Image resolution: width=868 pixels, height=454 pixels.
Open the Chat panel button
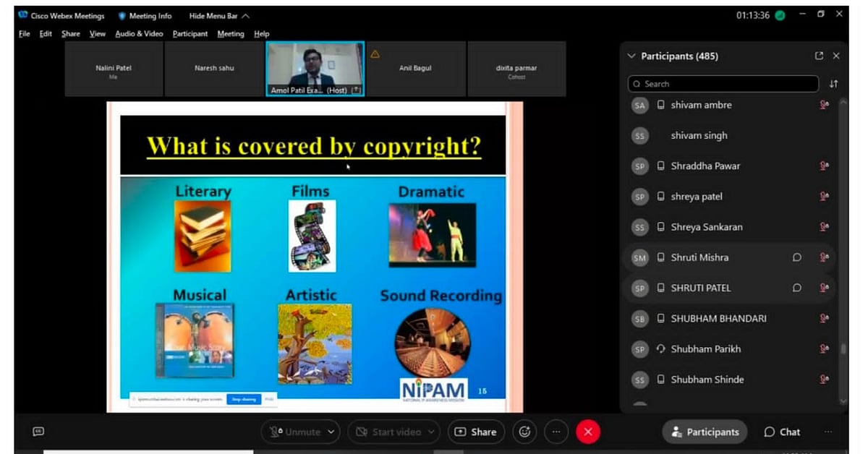[782, 432]
